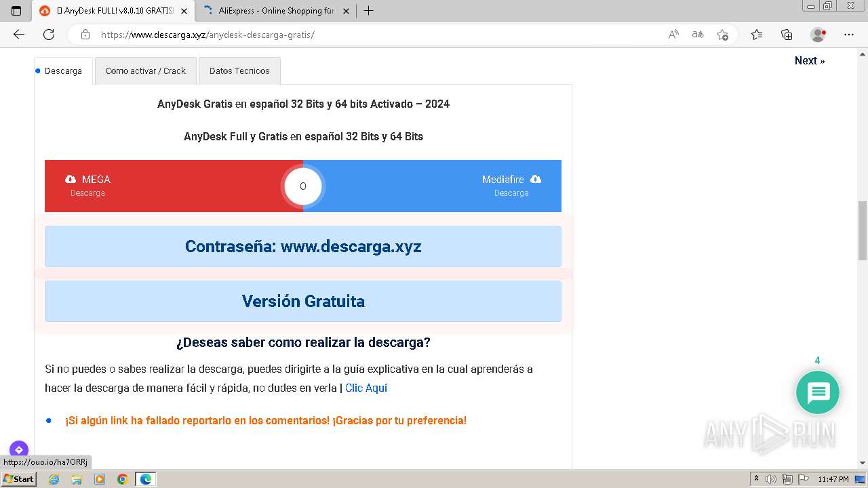Click Contraseña: www.descarga.xyz box
Viewport: 868px width, 488px height.
pos(303,246)
